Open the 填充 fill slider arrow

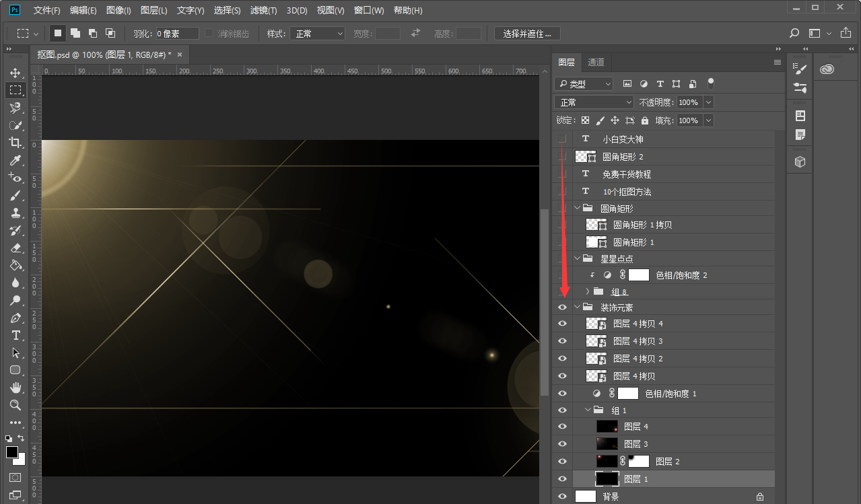[x=708, y=120]
